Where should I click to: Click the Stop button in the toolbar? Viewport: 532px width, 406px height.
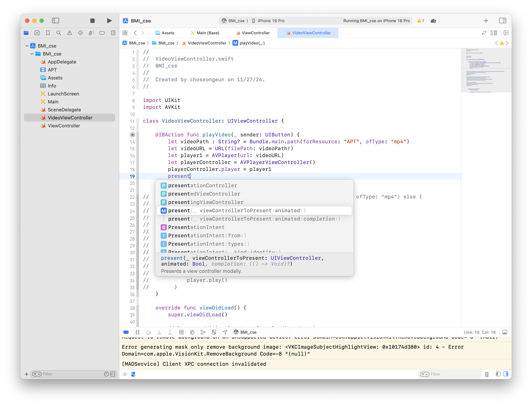point(92,21)
